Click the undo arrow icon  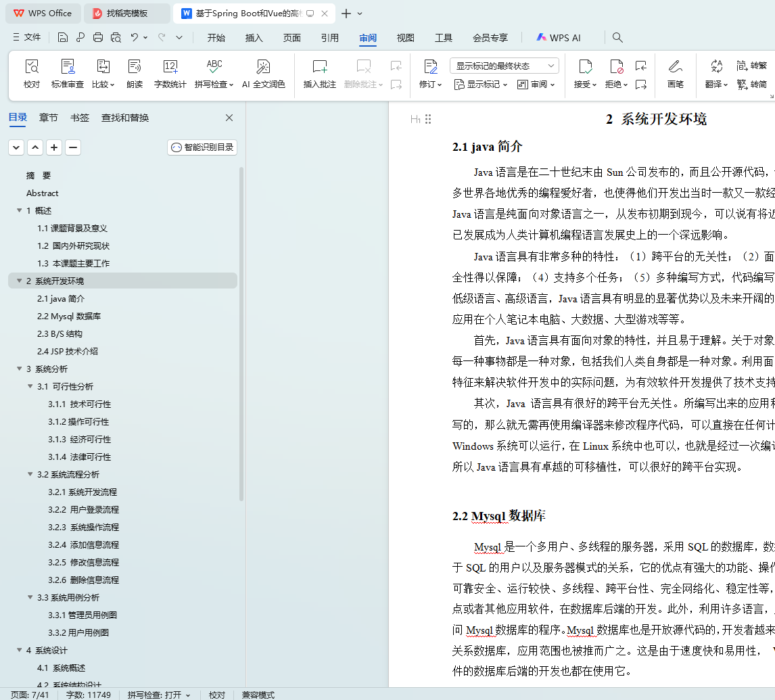[134, 38]
